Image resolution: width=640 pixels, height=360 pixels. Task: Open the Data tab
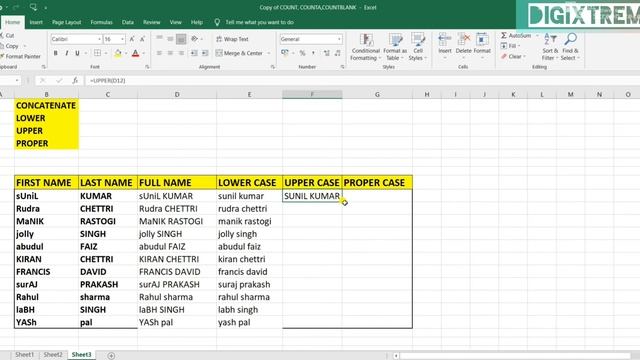coord(128,22)
